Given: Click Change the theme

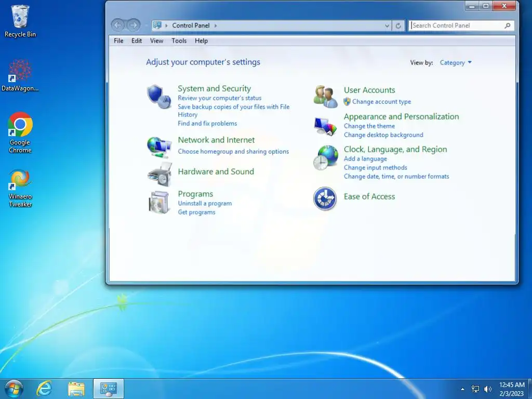Looking at the screenshot, I should pos(369,126).
